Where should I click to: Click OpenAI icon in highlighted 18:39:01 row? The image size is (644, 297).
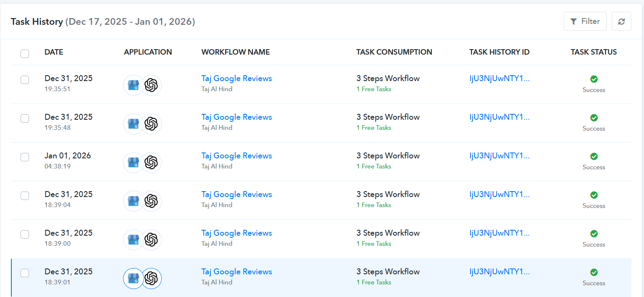151,279
